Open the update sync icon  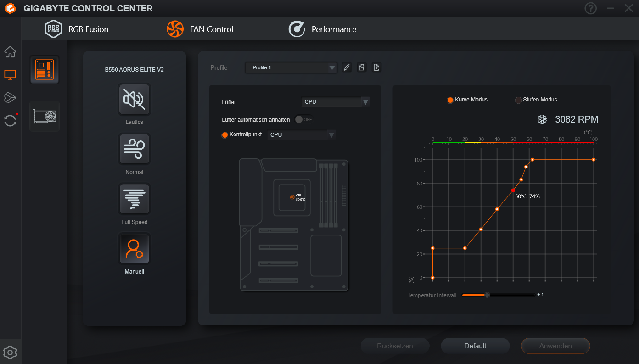tap(10, 120)
